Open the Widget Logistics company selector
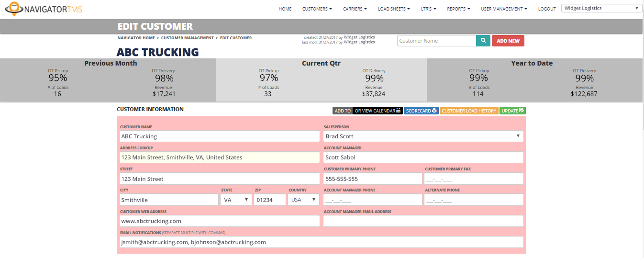 tap(601, 8)
